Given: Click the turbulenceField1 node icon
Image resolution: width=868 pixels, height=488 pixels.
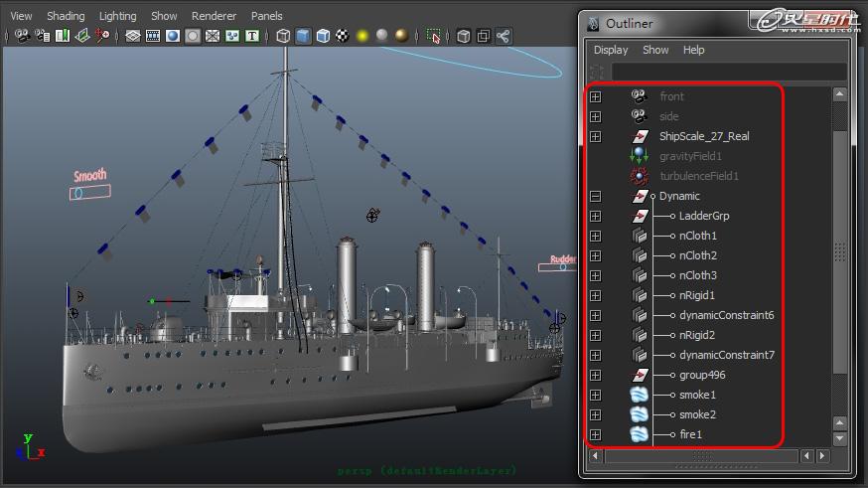Looking at the screenshot, I should click(x=640, y=176).
